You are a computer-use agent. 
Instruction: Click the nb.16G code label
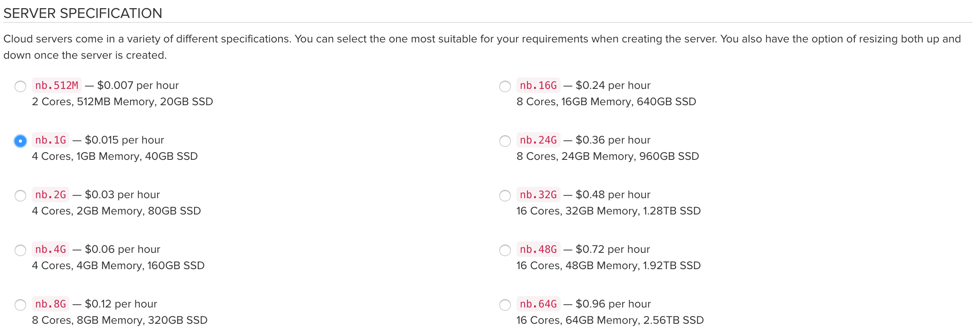point(538,86)
